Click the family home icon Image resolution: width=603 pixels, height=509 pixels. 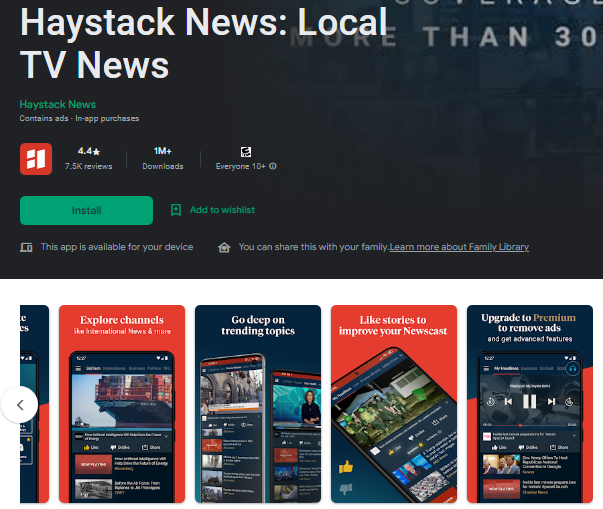coord(224,247)
